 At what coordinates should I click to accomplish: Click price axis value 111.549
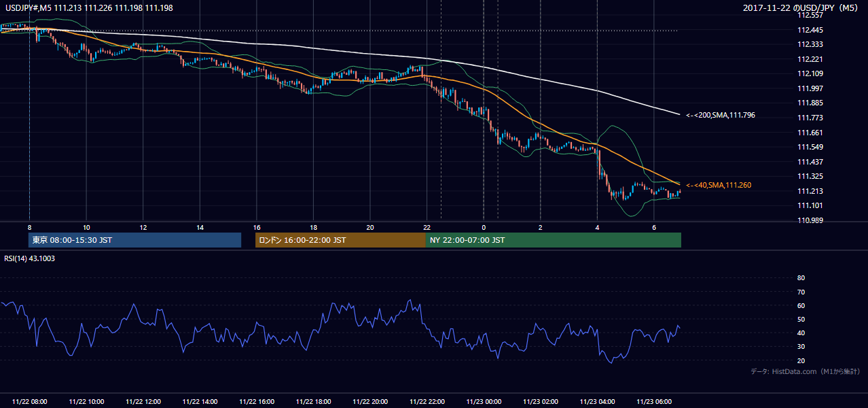click(810, 147)
